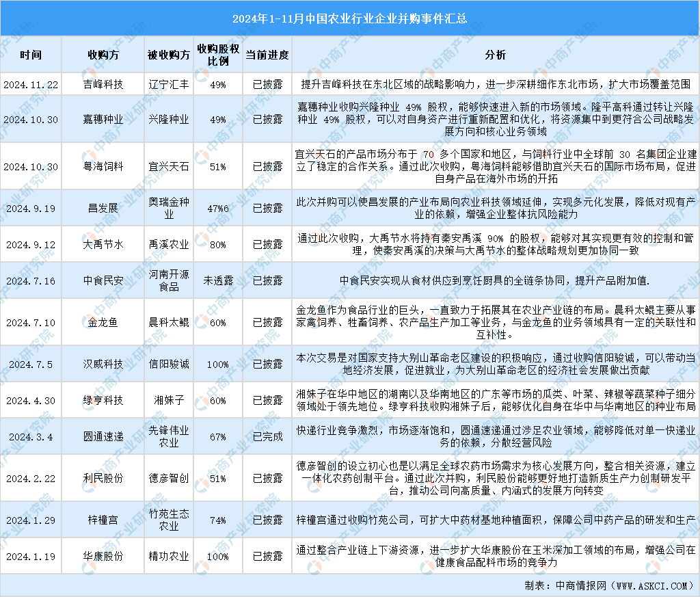Click the analysis text for 吉峰科技 row
The width and height of the screenshot is (700, 597).
[495, 84]
